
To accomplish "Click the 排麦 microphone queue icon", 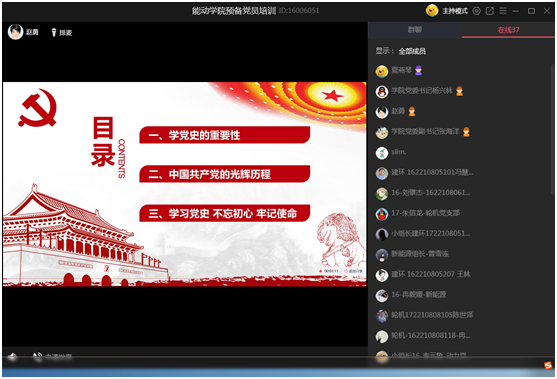I will click(54, 33).
